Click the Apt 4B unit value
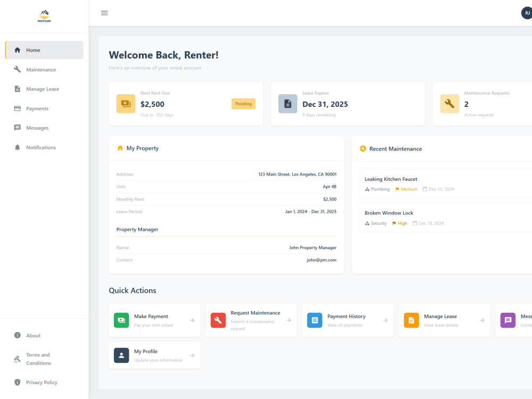532x399 pixels. click(329, 187)
